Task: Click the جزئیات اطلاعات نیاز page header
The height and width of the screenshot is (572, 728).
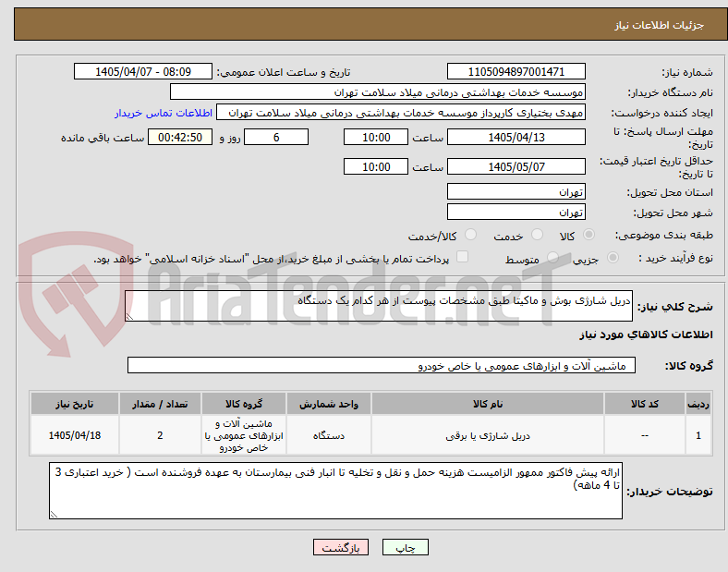Action: [x=660, y=25]
